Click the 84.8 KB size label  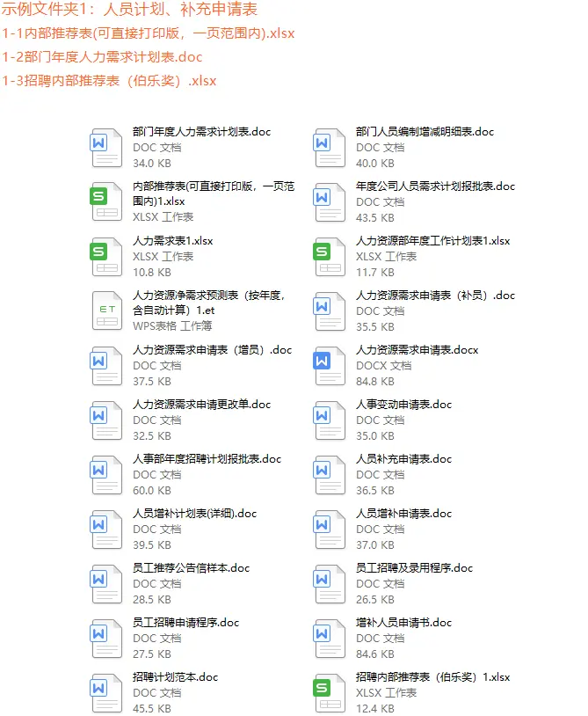click(x=375, y=381)
